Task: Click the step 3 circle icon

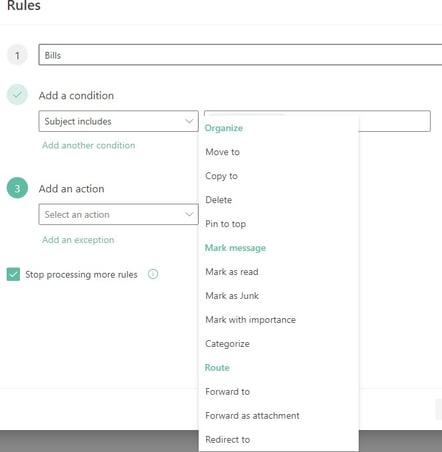Action: click(x=17, y=188)
